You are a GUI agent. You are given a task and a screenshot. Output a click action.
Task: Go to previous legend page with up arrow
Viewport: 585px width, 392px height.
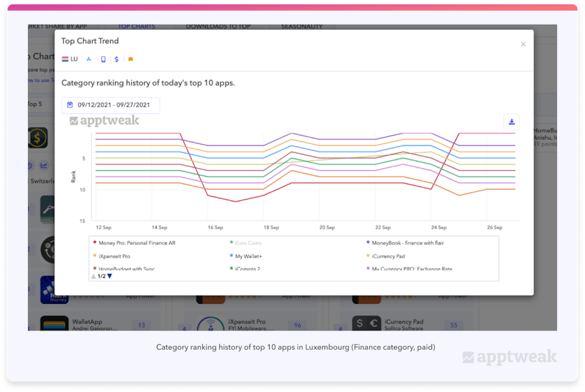[93, 276]
